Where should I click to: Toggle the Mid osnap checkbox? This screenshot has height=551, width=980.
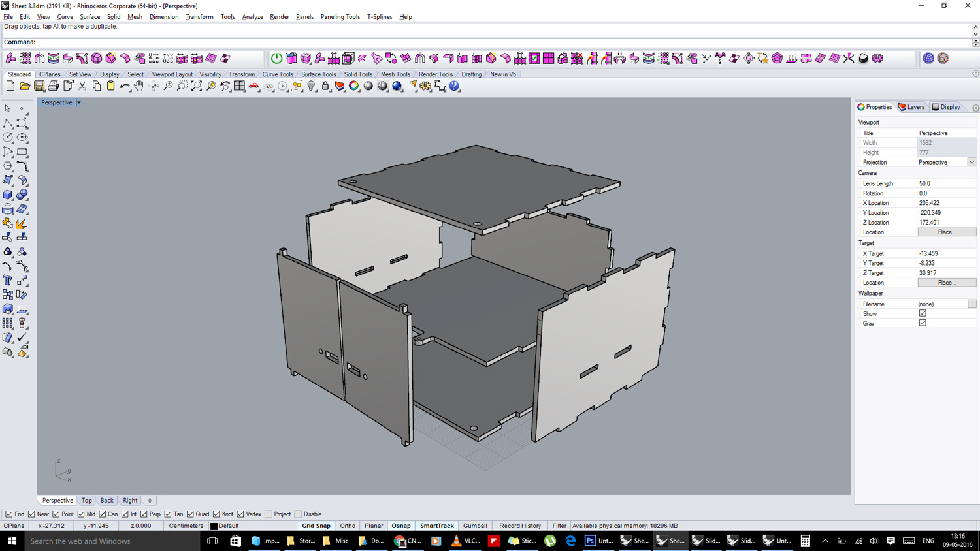pyautogui.click(x=81, y=514)
